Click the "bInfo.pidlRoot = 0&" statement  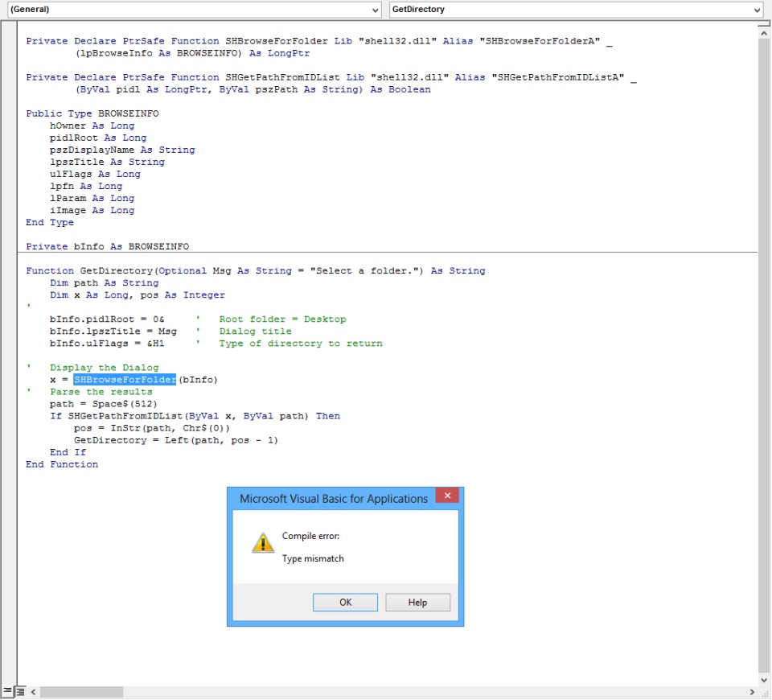(x=107, y=319)
